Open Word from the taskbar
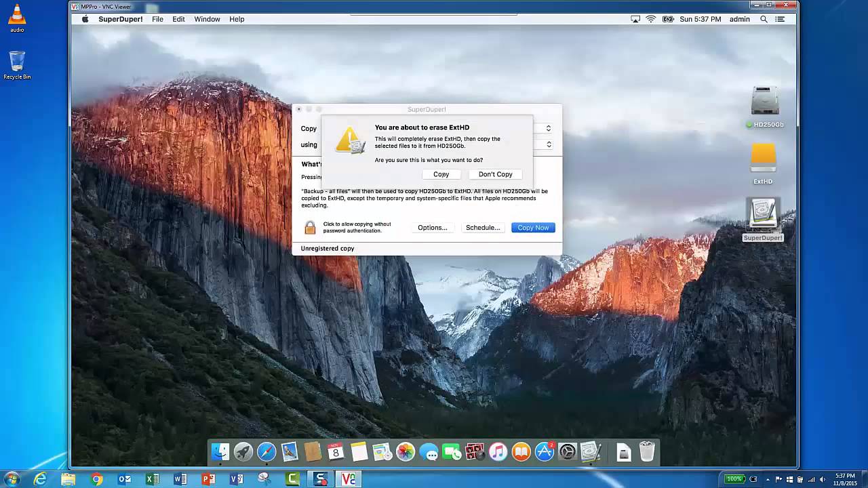This screenshot has height=488, width=868. (x=180, y=479)
